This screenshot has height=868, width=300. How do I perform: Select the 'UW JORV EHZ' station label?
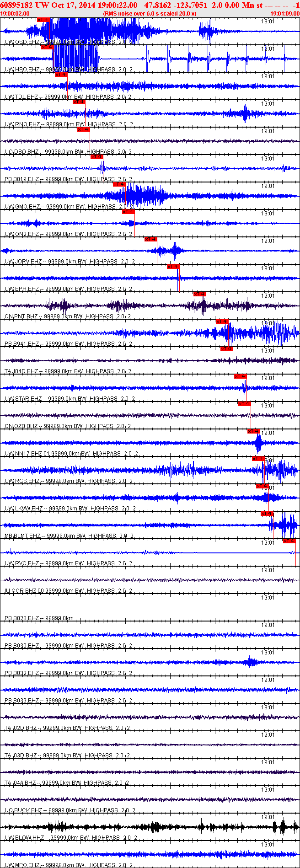tap(23, 262)
